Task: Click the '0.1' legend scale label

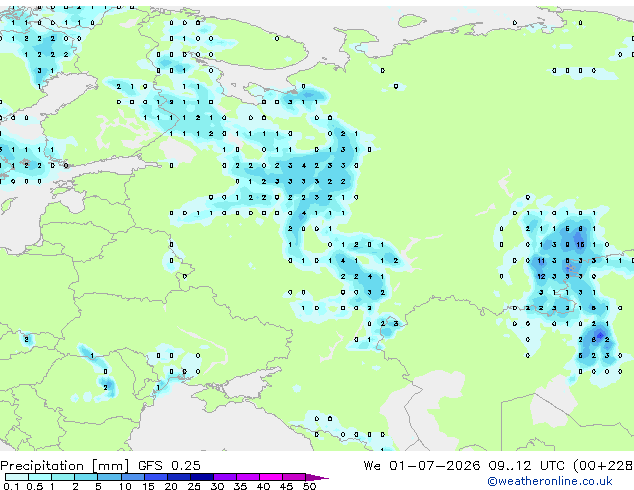Action: [x=11, y=486]
